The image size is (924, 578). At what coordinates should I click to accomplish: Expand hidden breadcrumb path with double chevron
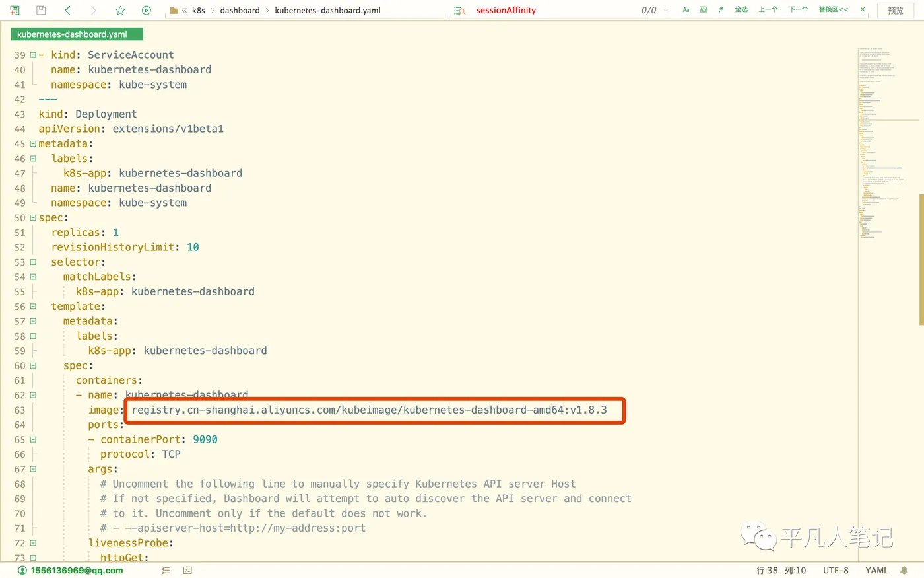click(185, 10)
